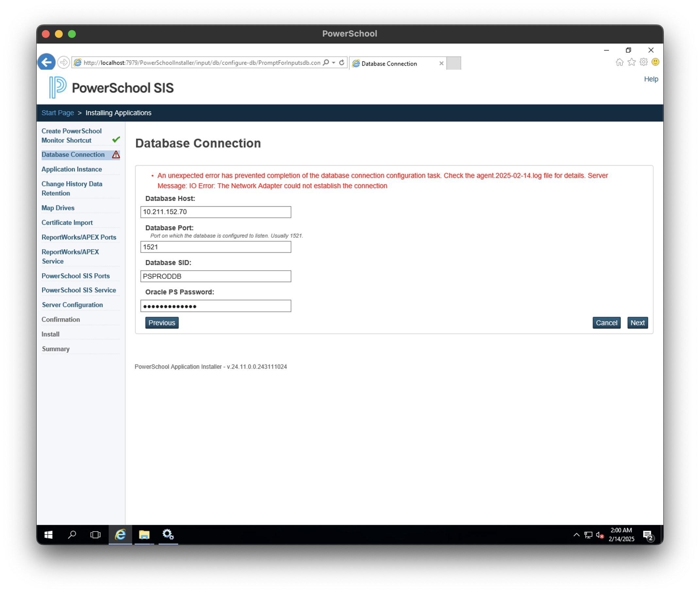The width and height of the screenshot is (700, 593).
Task: Close the Database Connection browser tab
Action: (x=441, y=63)
